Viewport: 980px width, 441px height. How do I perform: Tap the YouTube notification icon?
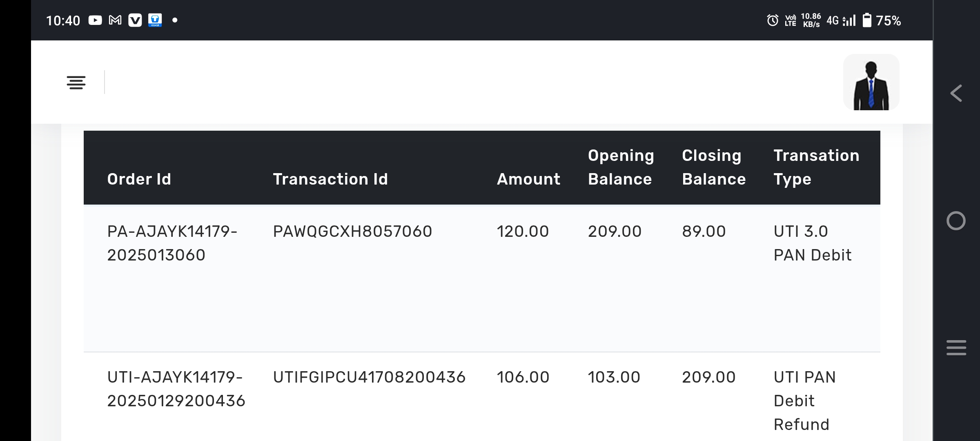click(95, 20)
